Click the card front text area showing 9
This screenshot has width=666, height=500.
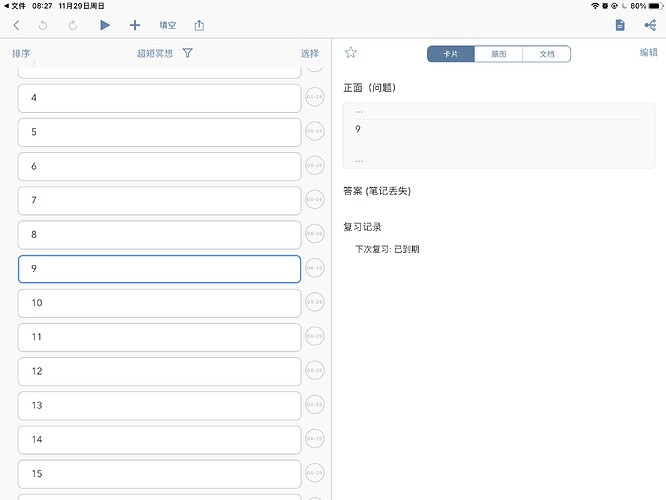pyautogui.click(x=499, y=135)
